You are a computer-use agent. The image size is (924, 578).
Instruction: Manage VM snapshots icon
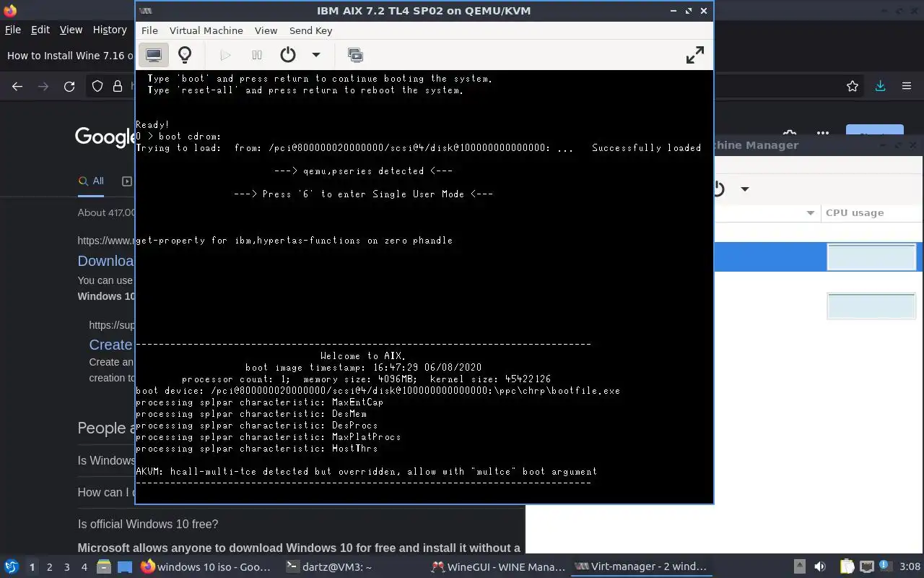(x=354, y=55)
